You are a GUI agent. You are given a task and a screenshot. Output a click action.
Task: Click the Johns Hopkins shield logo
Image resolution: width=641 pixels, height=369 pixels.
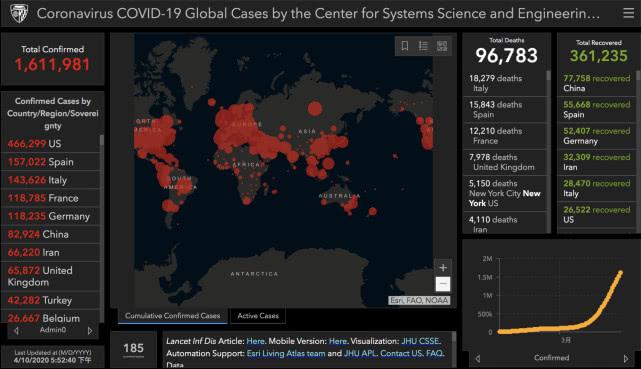tap(18, 13)
